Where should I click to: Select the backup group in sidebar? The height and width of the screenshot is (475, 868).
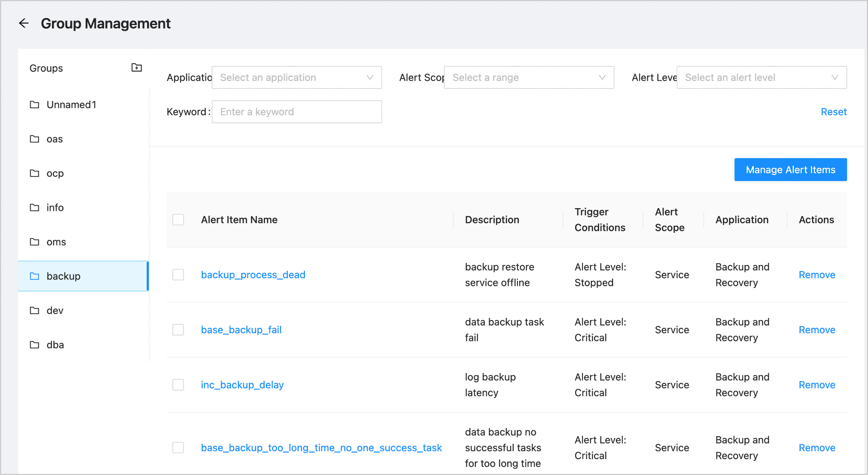64,276
